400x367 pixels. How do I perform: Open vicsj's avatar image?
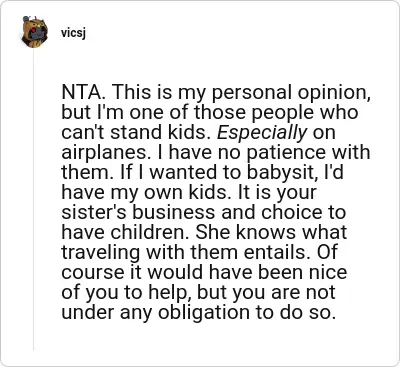point(34,32)
